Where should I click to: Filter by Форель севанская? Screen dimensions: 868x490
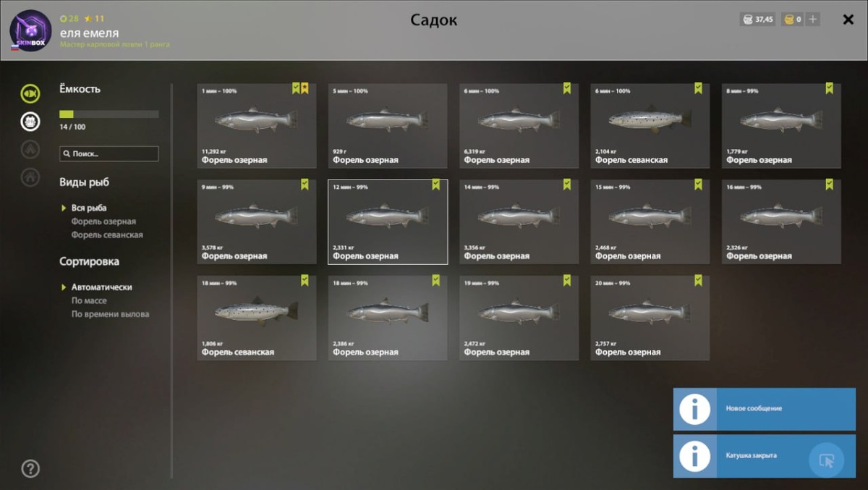pyautogui.click(x=107, y=235)
